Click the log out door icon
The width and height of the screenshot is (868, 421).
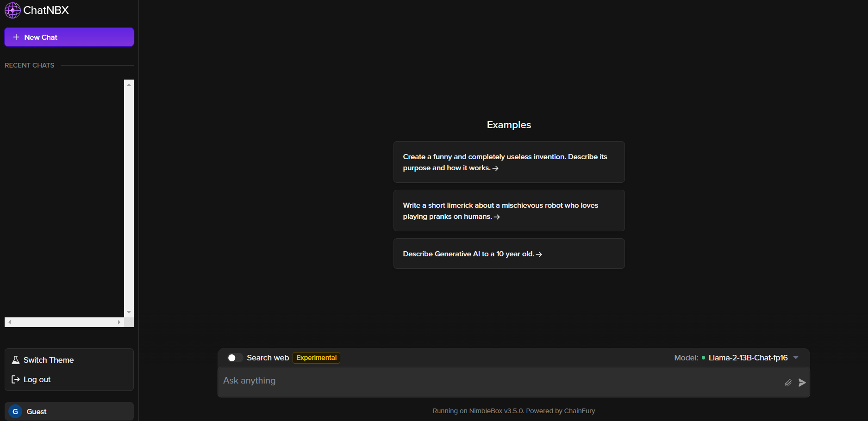coord(16,379)
